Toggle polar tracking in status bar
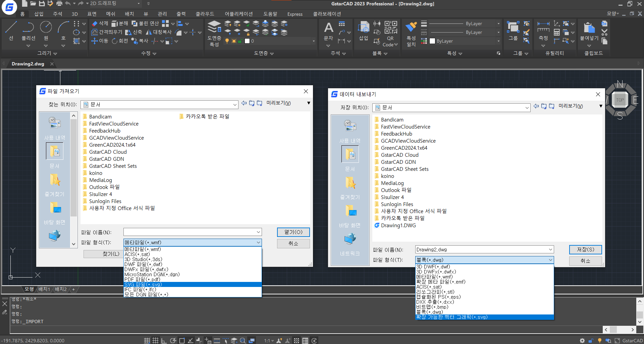The height and width of the screenshot is (344, 644). point(173,340)
